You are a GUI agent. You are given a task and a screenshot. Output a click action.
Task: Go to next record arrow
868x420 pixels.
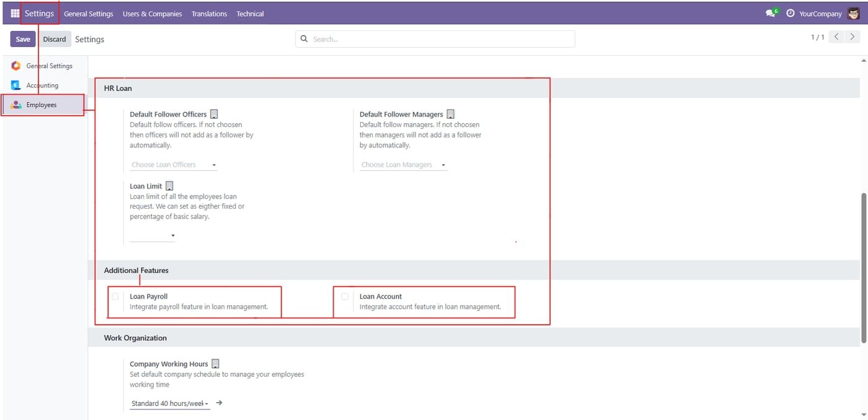852,37
